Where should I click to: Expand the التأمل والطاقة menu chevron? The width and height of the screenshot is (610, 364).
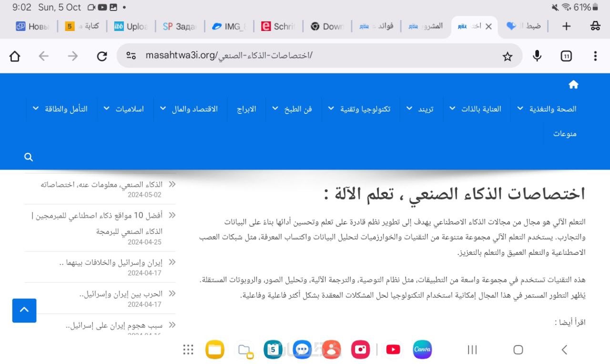[x=36, y=109]
